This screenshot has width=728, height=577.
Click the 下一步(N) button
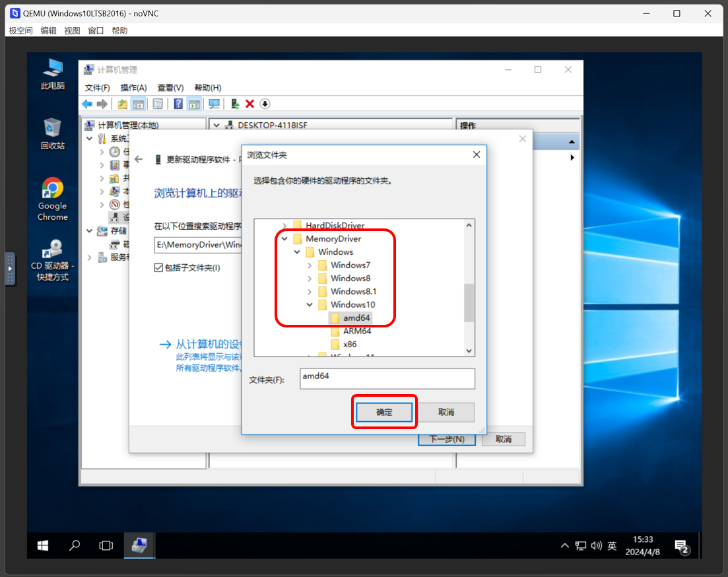446,439
